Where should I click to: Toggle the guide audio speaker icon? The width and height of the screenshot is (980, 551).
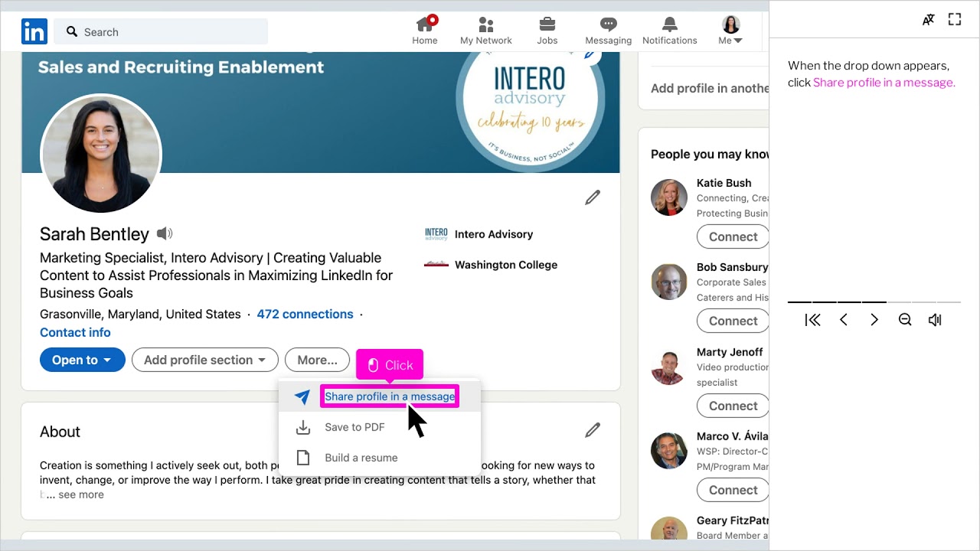(x=935, y=320)
